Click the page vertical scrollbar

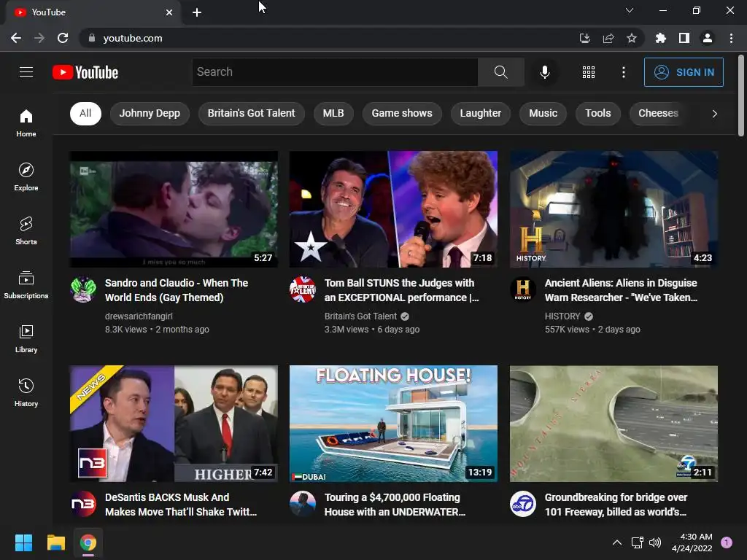741,96
